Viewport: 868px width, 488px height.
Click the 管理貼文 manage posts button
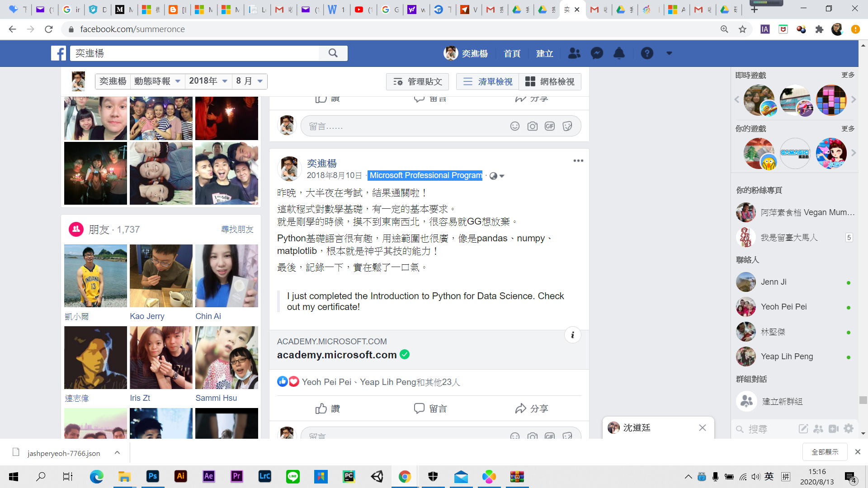417,82
